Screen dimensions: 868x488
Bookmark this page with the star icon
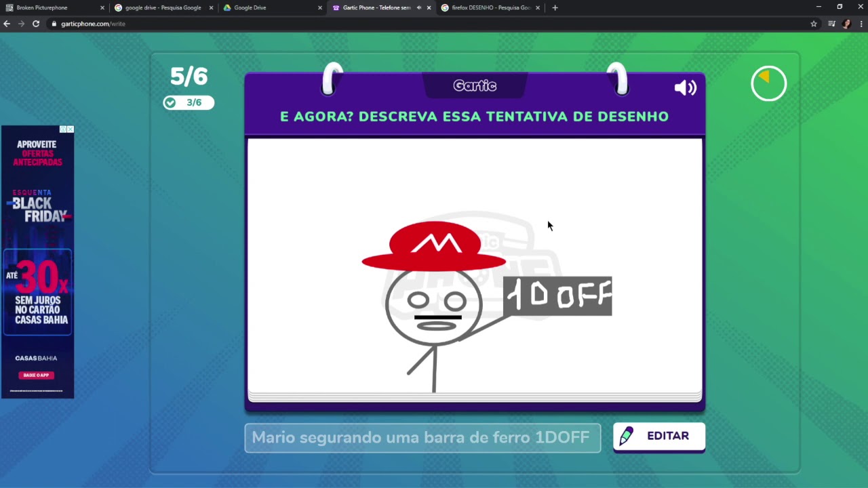click(814, 24)
